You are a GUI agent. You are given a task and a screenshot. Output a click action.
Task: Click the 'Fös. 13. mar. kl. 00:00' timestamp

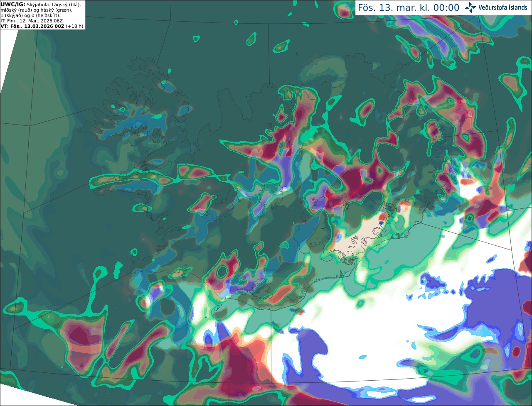pyautogui.click(x=409, y=8)
